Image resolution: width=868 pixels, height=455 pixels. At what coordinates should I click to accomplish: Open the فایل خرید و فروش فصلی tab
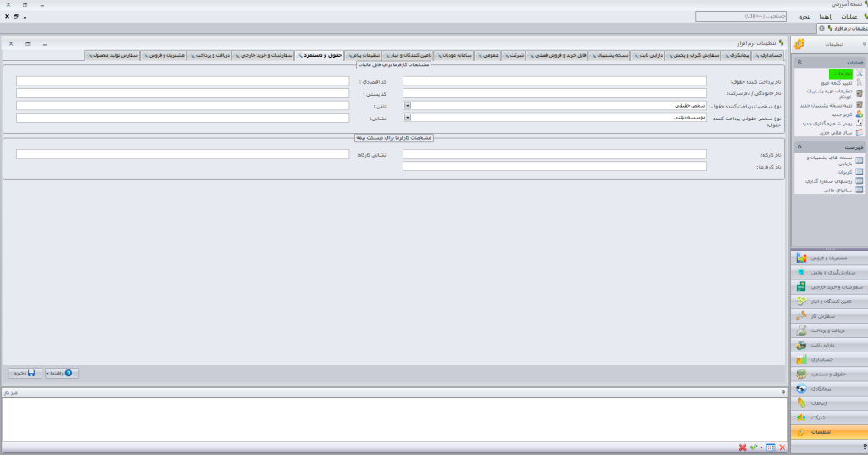557,55
